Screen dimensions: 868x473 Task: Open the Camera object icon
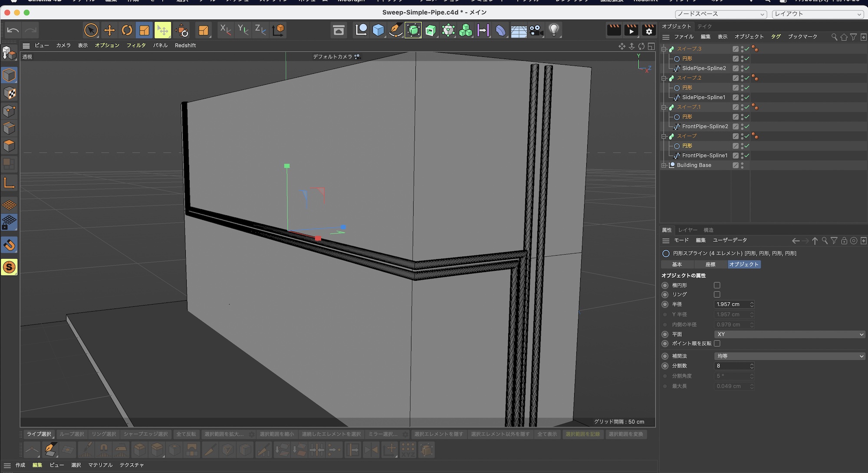click(x=536, y=30)
